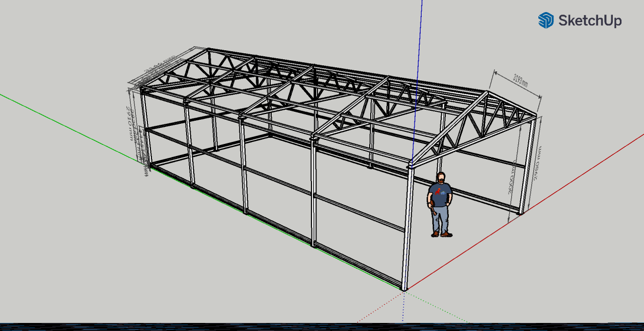644x331 pixels.
Task: Select the 3193 mm dimension label
Action: pos(520,79)
